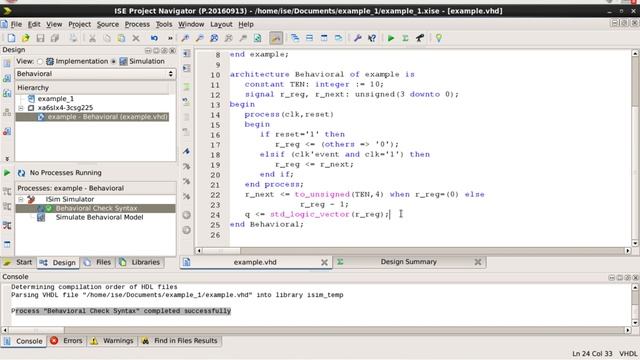This screenshot has width=640, height=360.
Task: Open the Edit menu
Action: (34, 24)
